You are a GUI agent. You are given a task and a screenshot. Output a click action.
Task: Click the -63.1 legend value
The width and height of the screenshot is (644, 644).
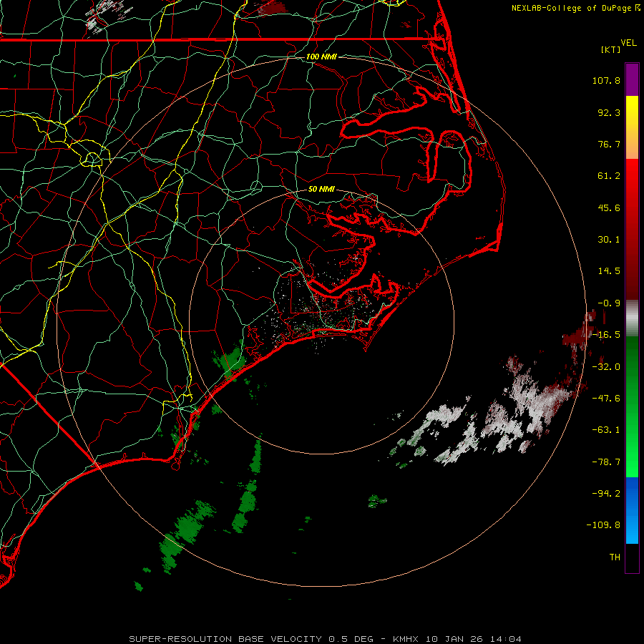[x=606, y=430]
